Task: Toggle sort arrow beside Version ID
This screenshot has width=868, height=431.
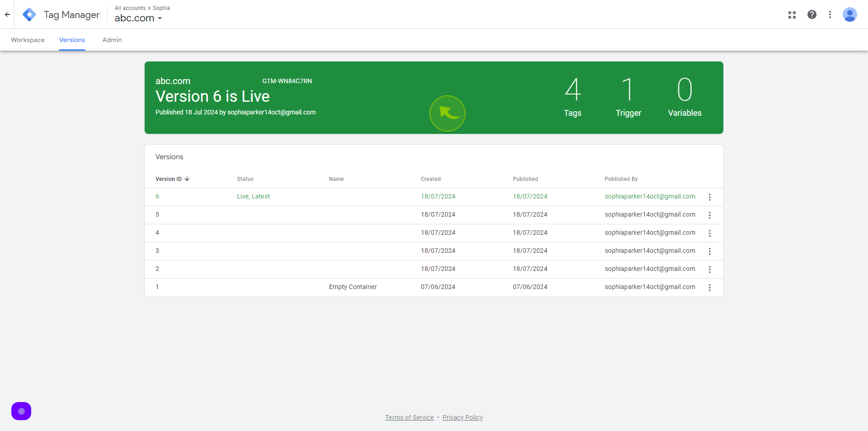Action: 187,179
